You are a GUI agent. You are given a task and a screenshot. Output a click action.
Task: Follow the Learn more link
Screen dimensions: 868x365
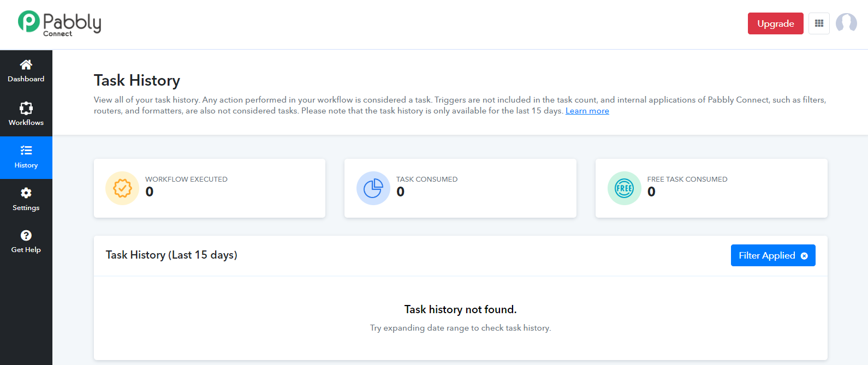587,111
